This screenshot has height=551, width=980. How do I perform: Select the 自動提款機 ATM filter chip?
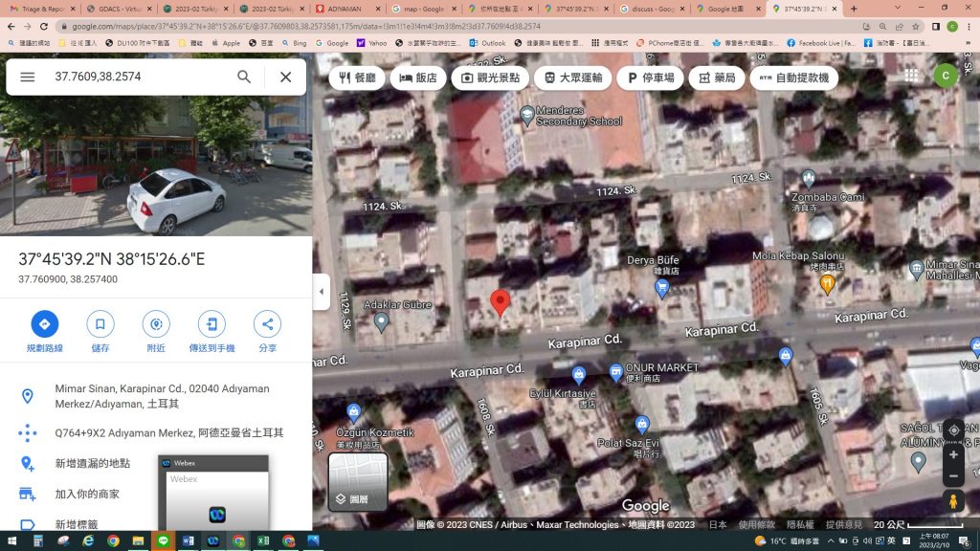point(793,77)
